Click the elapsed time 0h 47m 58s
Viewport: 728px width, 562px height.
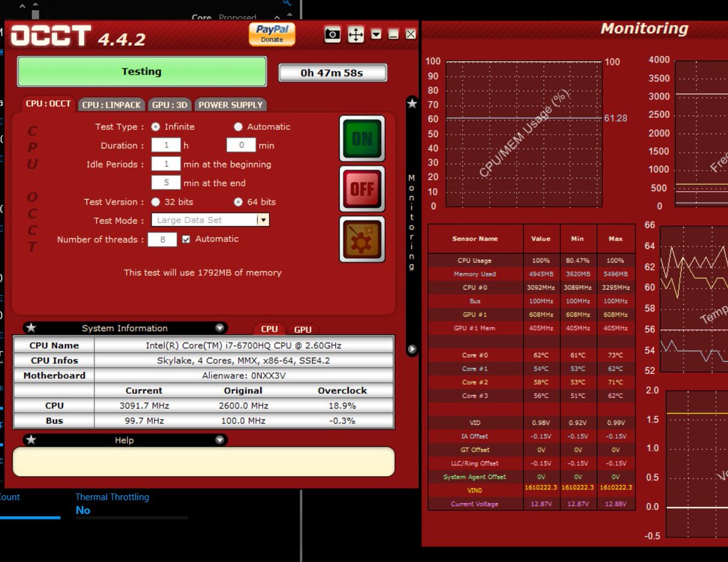click(x=332, y=73)
